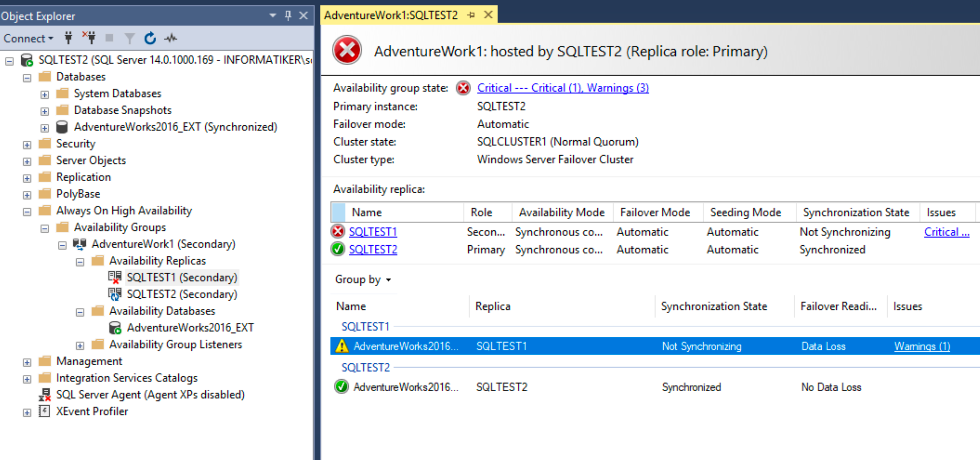
Task: Sort by Role column header in replica table
Action: [x=488, y=213]
